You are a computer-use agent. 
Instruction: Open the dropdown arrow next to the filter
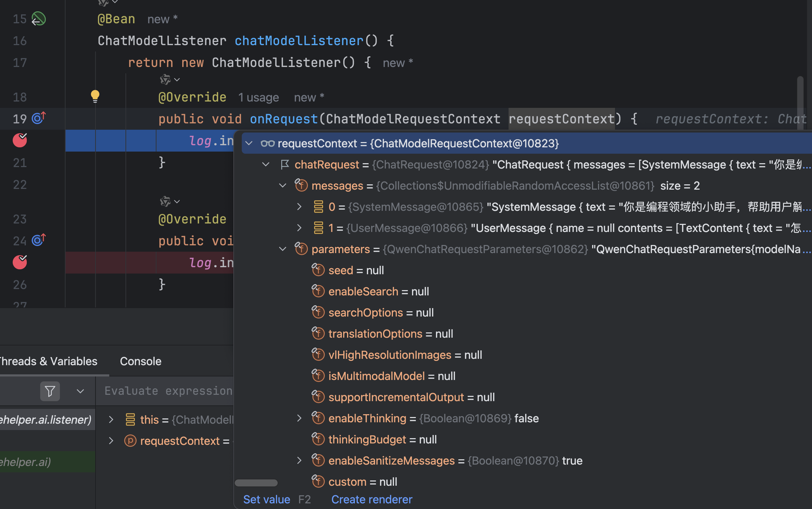(x=80, y=391)
